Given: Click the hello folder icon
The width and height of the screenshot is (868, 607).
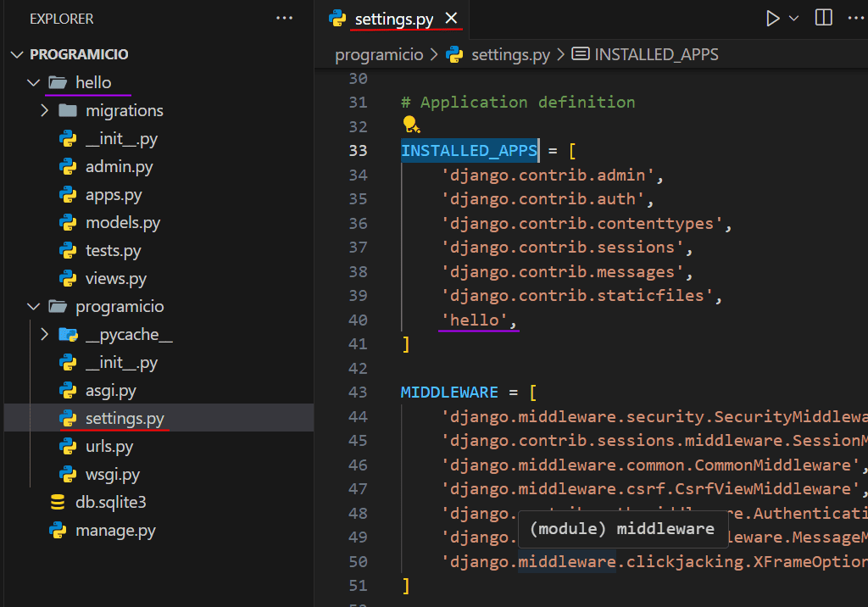Looking at the screenshot, I should click(58, 82).
